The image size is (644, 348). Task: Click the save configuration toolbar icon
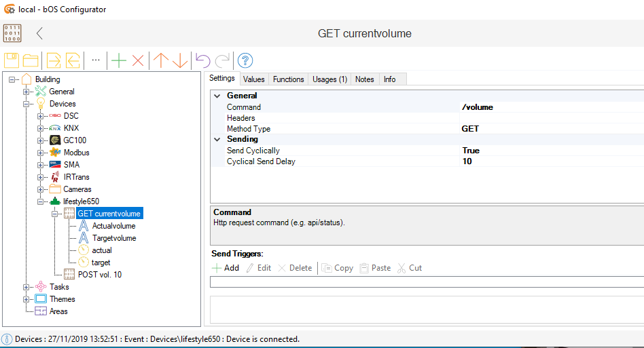point(12,60)
